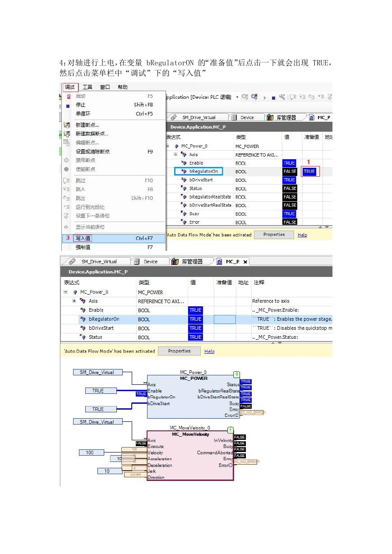Open the 调试 menu in the menu bar
The width and height of the screenshot is (392, 554).
coord(70,87)
